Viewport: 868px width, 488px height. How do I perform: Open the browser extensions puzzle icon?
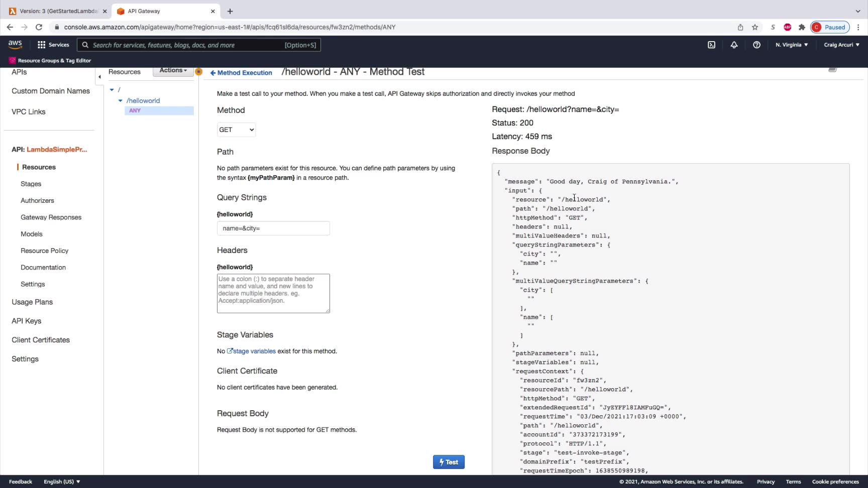click(802, 27)
